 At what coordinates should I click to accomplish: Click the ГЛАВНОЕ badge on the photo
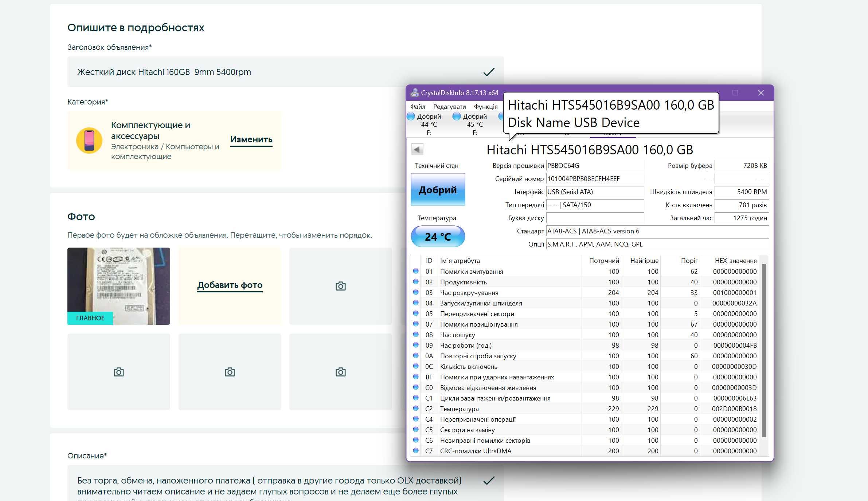click(90, 318)
